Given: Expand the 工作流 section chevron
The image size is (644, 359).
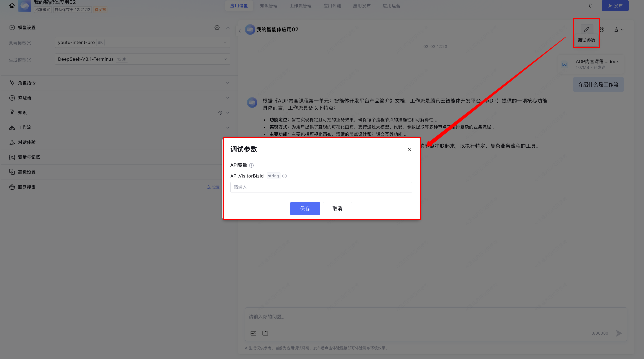Looking at the screenshot, I should click(x=227, y=127).
